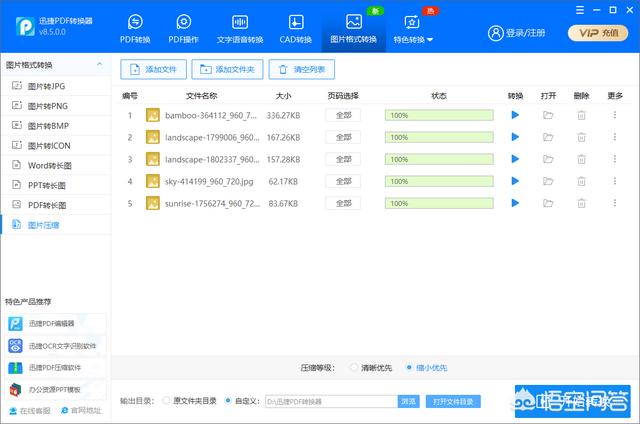Screen dimensions: 640x424
Task: Open more options for sunrise-1756274 row
Action: coord(615,203)
